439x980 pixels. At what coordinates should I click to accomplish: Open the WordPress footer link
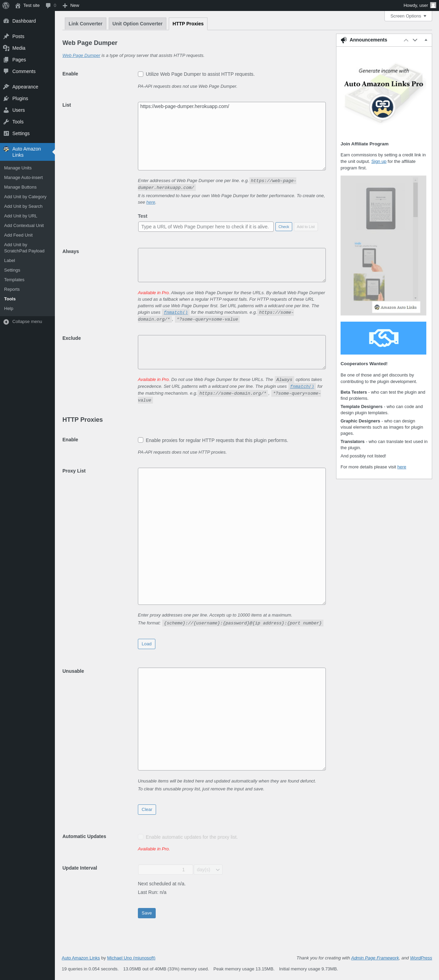tap(421, 958)
